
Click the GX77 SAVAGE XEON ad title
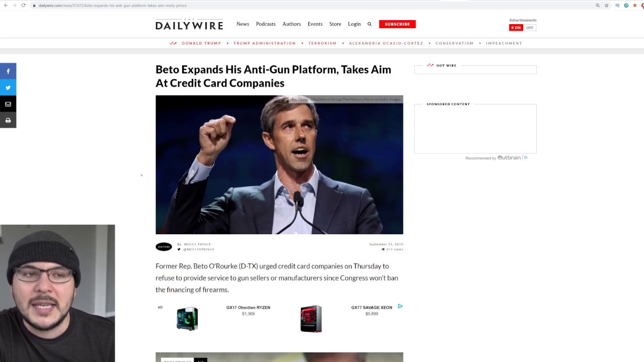pyautogui.click(x=372, y=307)
